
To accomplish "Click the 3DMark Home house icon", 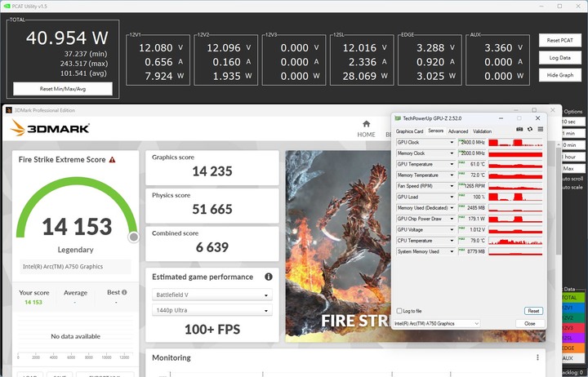I will [367, 124].
